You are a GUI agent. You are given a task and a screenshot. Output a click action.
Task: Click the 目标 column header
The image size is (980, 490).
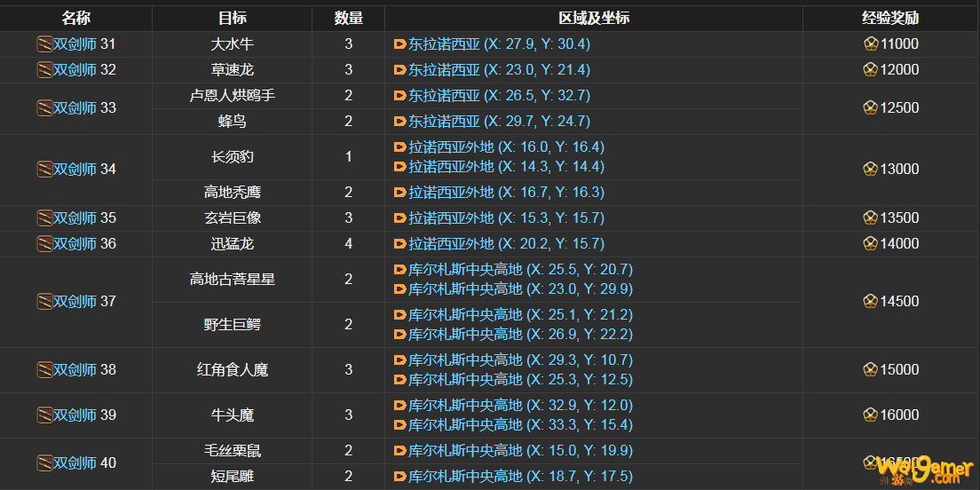(x=232, y=19)
